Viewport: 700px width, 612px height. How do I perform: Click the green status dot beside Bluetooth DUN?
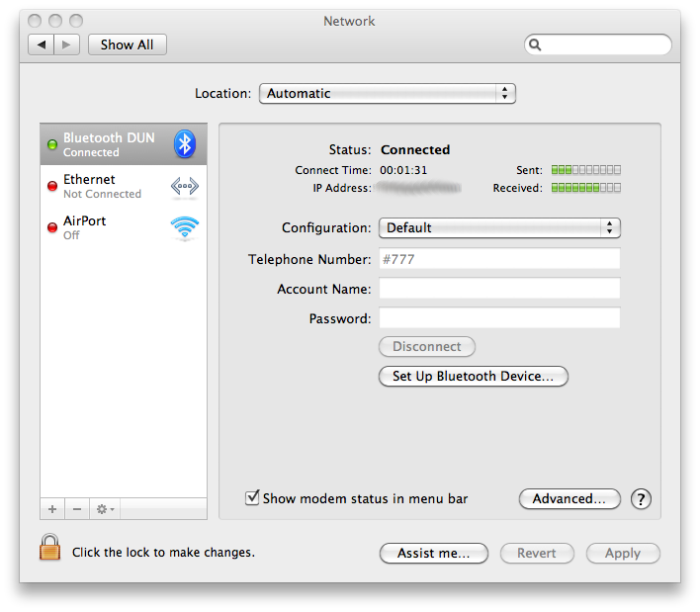point(52,144)
